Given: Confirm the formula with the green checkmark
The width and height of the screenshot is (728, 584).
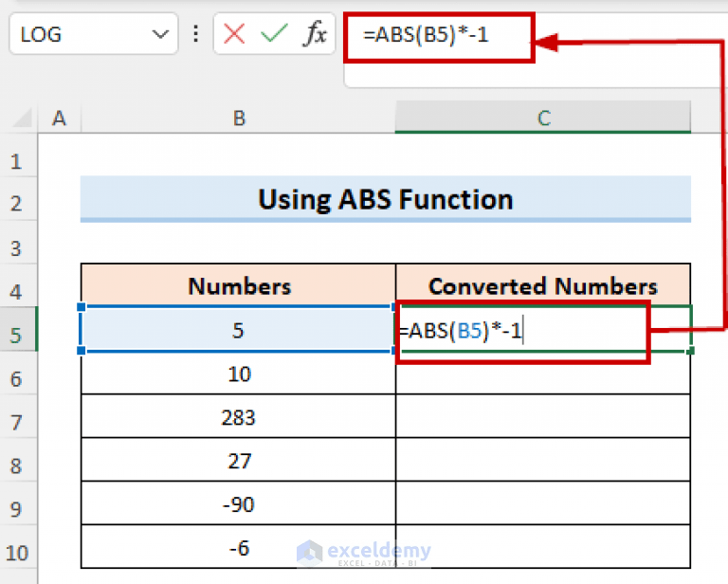Looking at the screenshot, I should pos(274,34).
